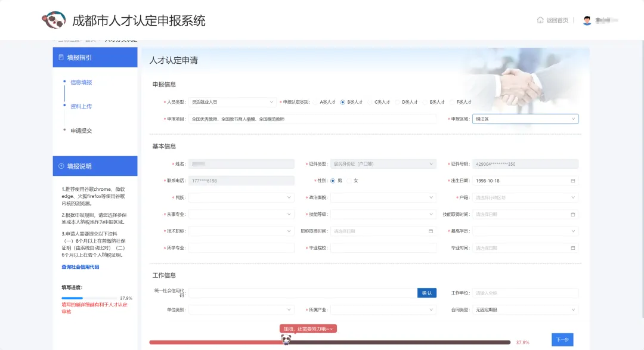Screen dimensions: 644x350
Task: Choose 女 for 性别
Action: click(x=349, y=181)
